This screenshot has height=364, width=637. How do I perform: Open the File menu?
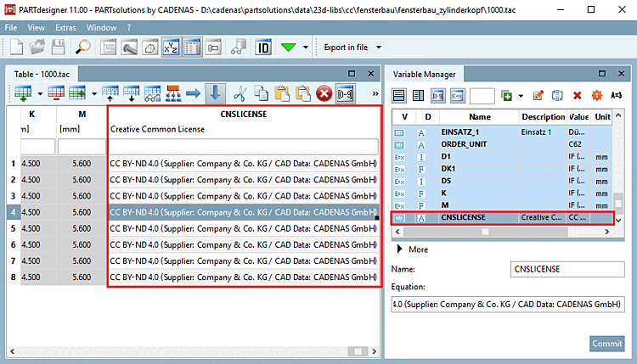[x=11, y=28]
